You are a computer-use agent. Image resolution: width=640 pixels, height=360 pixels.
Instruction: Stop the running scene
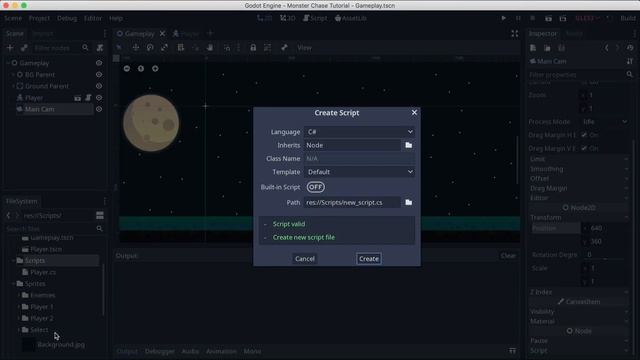click(532, 18)
